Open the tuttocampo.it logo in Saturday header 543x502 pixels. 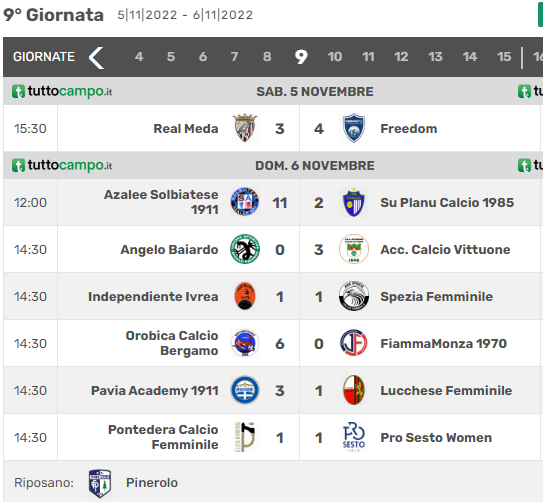tap(62, 91)
